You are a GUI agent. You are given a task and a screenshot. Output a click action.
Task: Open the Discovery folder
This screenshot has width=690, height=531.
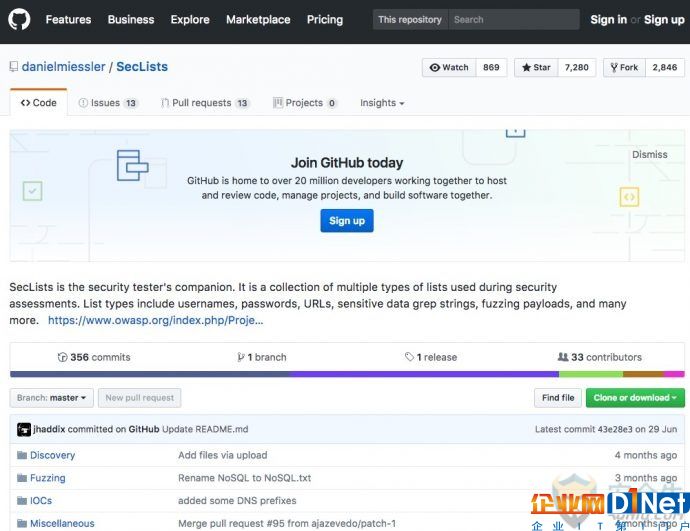tap(52, 455)
